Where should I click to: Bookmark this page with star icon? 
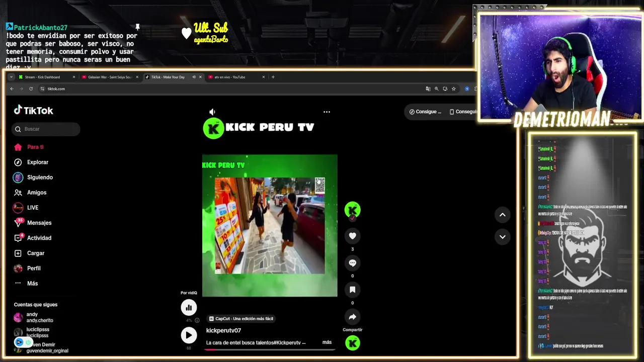453,89
